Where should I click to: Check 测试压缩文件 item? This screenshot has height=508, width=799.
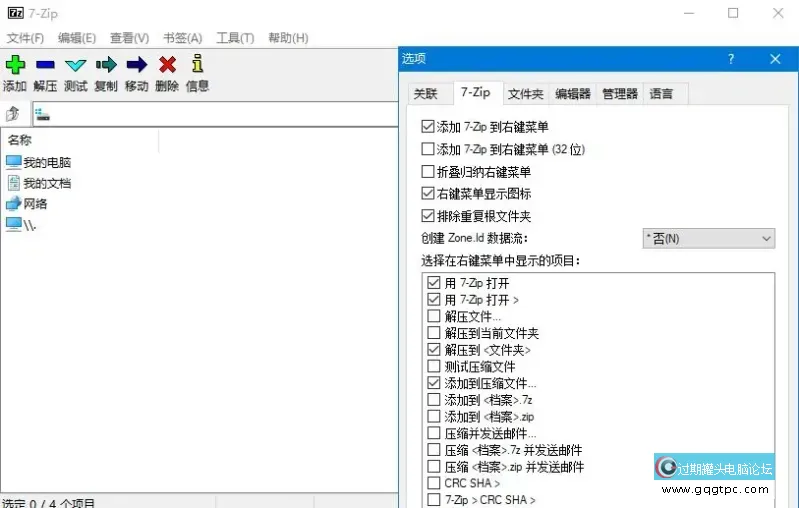tap(434, 366)
